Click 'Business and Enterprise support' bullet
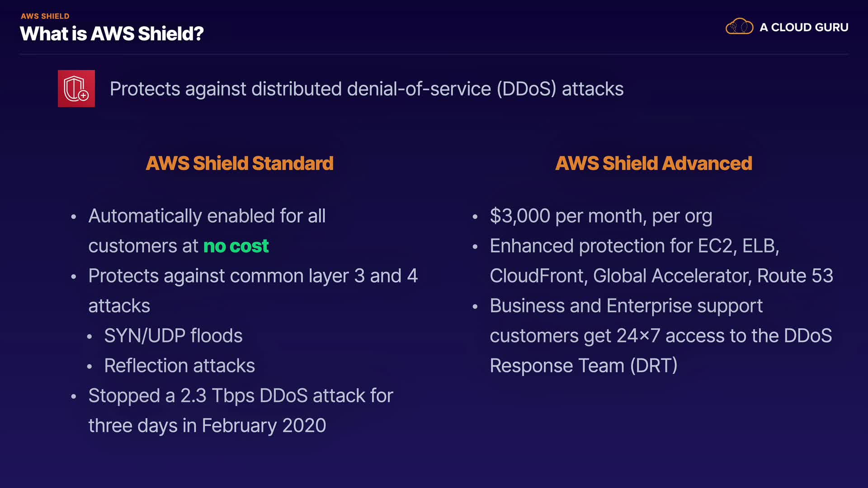The height and width of the screenshot is (488, 868). (626, 306)
